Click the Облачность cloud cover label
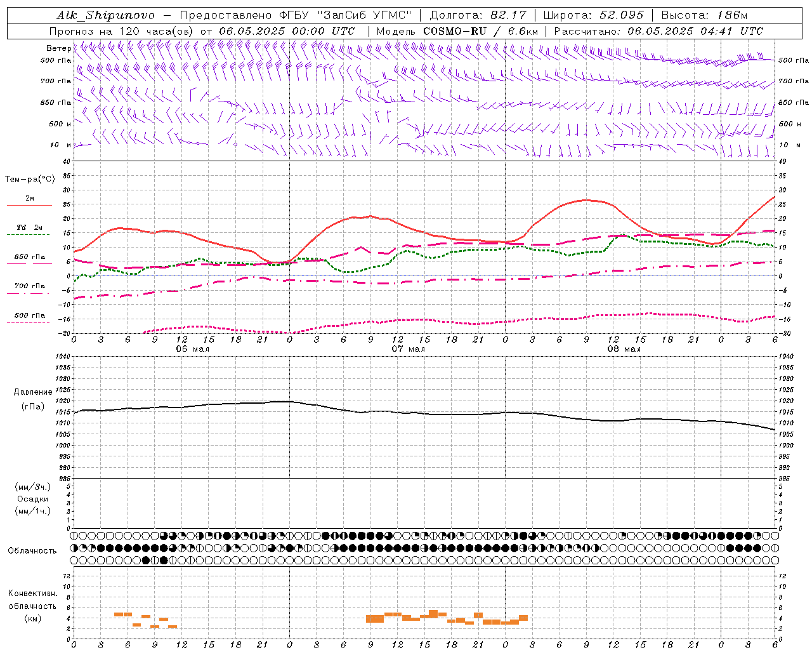The image size is (812, 650). 32,551
